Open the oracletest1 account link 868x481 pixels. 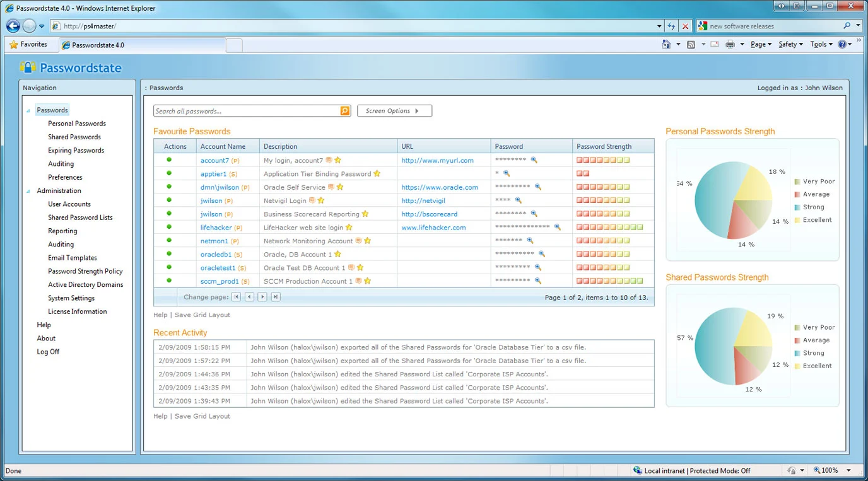coord(218,268)
